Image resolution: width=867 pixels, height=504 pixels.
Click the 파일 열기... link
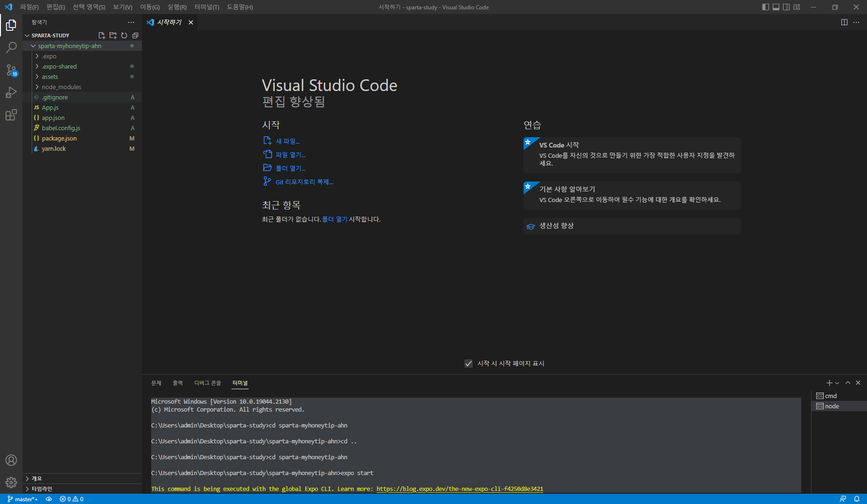(284, 154)
